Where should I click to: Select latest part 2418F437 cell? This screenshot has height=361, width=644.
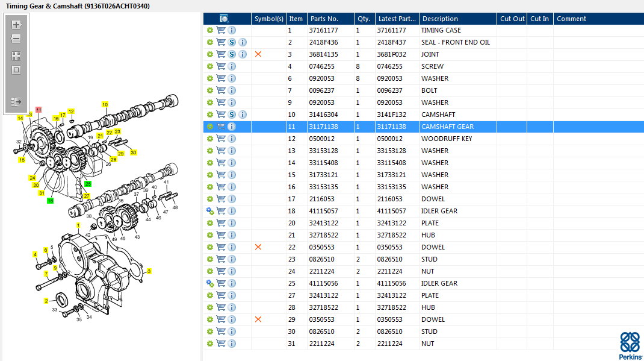pos(391,42)
